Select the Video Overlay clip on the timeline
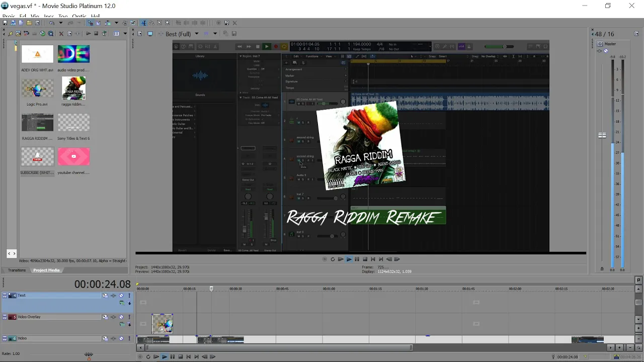This screenshot has height=362, width=644. click(x=162, y=323)
